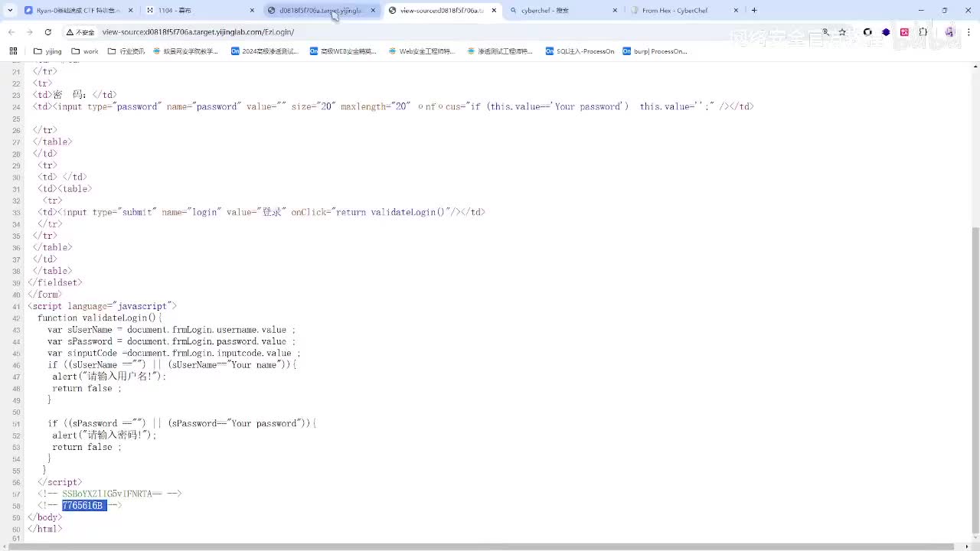Close the cyberchef search tab
This screenshot has width=980, height=551.
tap(615, 11)
